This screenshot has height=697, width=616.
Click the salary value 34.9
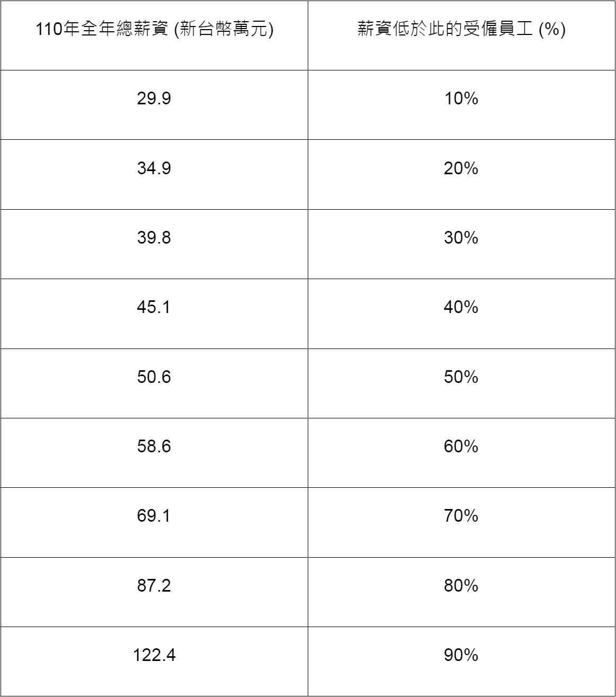click(154, 174)
